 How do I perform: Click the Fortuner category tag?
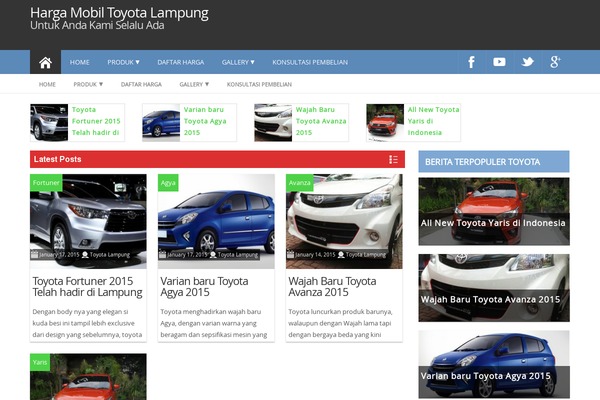46,183
